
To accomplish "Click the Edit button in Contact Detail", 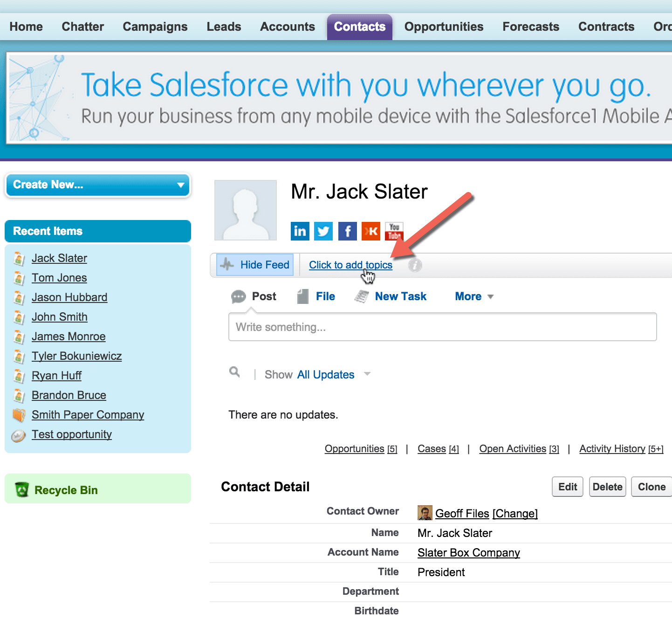I will coord(567,487).
